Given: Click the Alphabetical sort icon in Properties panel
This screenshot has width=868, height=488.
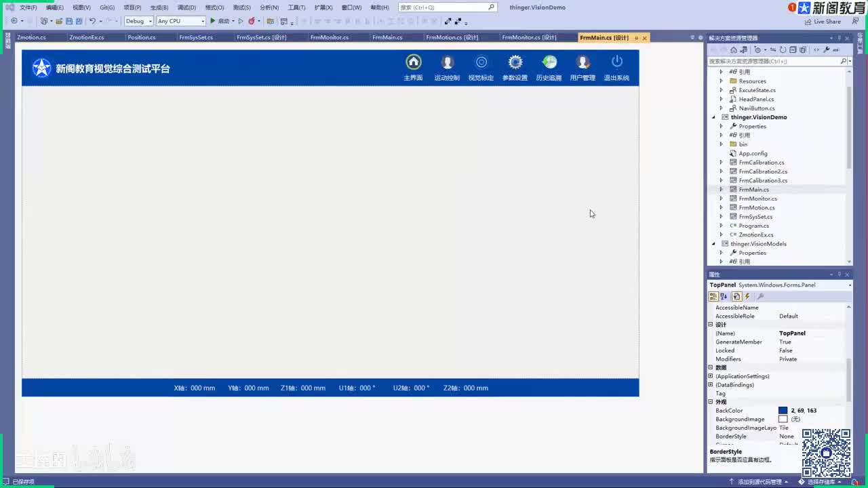Looking at the screenshot, I should tap(724, 296).
